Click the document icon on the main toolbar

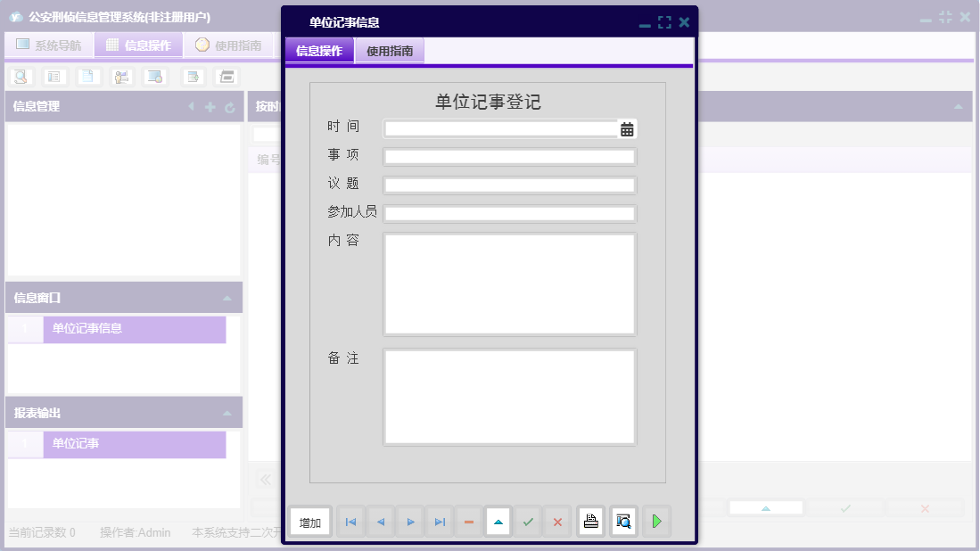(86, 77)
